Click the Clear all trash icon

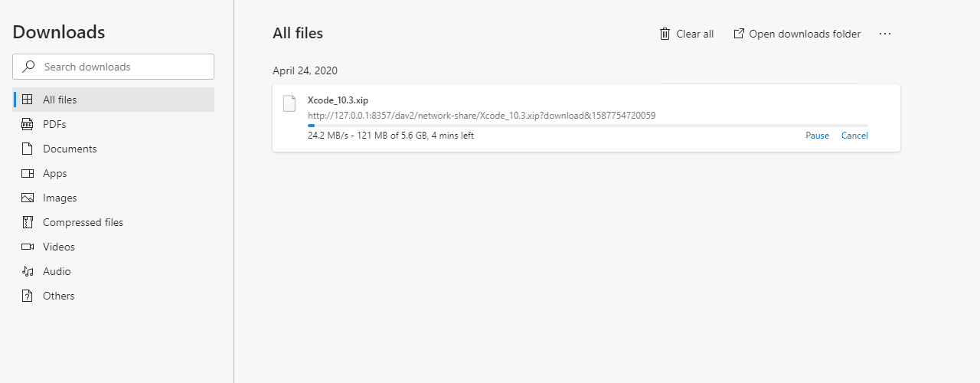tap(665, 34)
